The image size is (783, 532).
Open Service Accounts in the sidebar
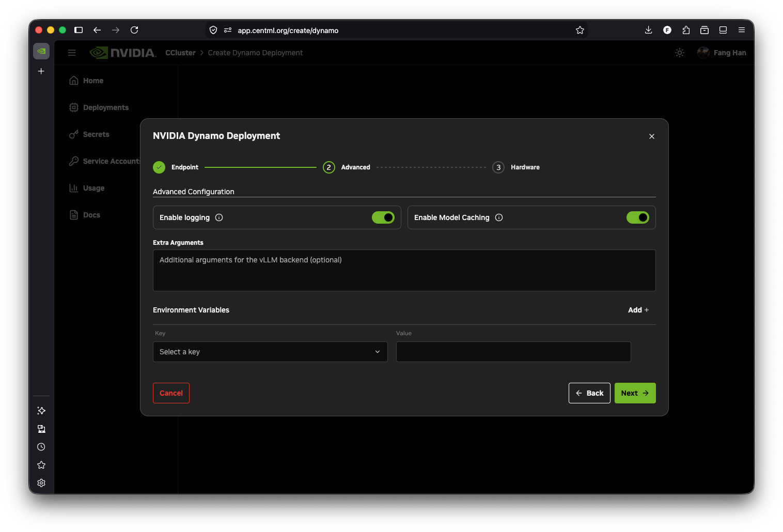pos(104,161)
